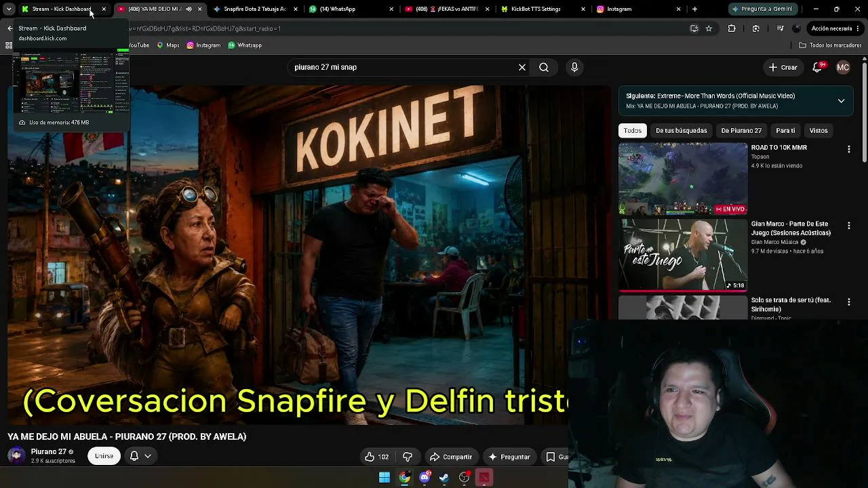Click the Acción necesaria button

pos(835,28)
